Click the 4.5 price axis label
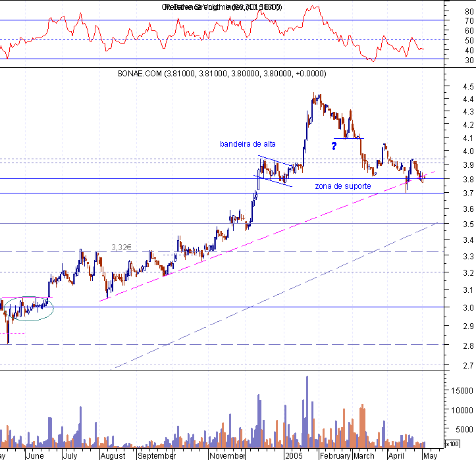Image resolution: width=476 pixels, height=460 pixels. click(x=468, y=86)
